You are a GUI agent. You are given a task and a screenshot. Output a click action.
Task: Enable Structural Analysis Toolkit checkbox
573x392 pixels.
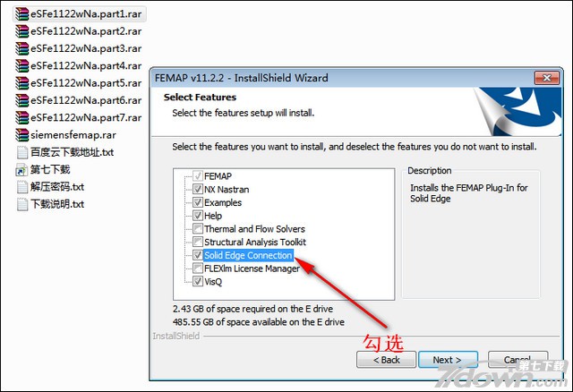[198, 242]
